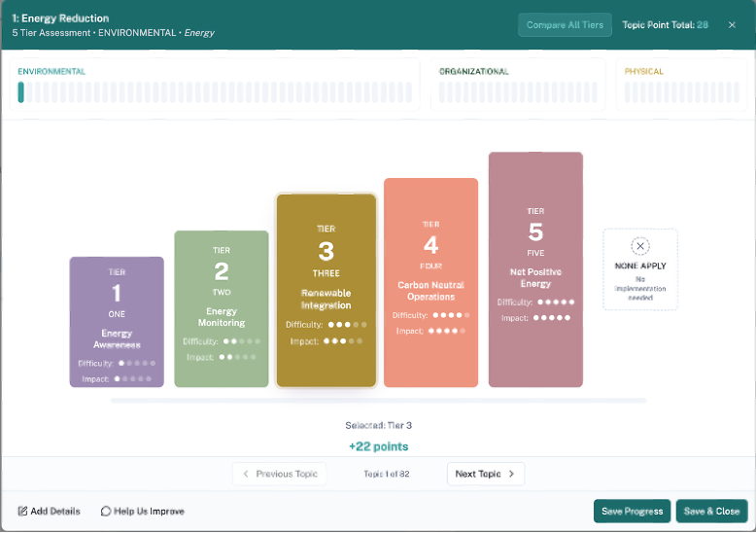Image resolution: width=756 pixels, height=533 pixels.
Task: Pick Tier 5 Net Positive Energy card
Action: [535, 268]
